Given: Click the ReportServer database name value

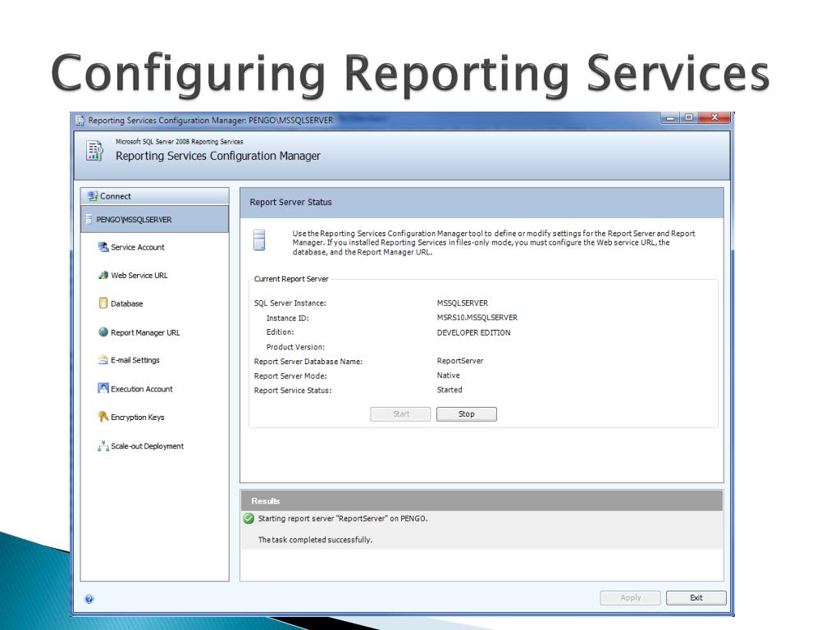Looking at the screenshot, I should point(460,361).
